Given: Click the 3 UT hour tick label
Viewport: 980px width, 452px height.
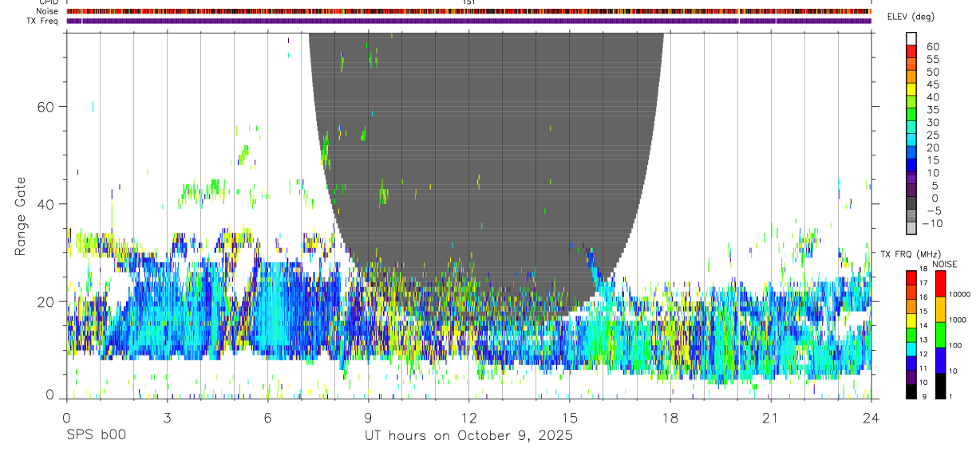Looking at the screenshot, I should click(x=167, y=418).
